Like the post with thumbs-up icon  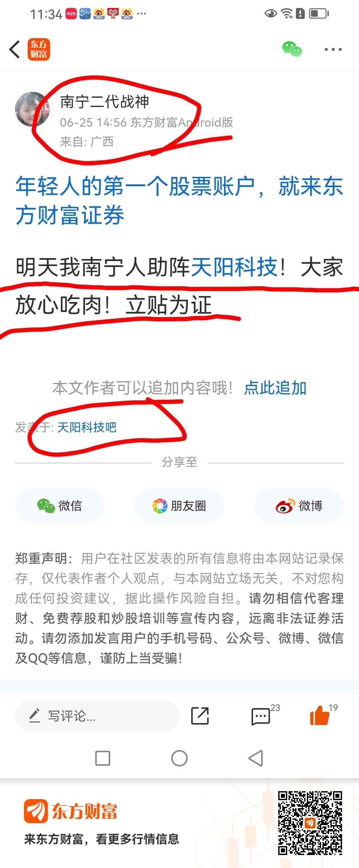(319, 715)
